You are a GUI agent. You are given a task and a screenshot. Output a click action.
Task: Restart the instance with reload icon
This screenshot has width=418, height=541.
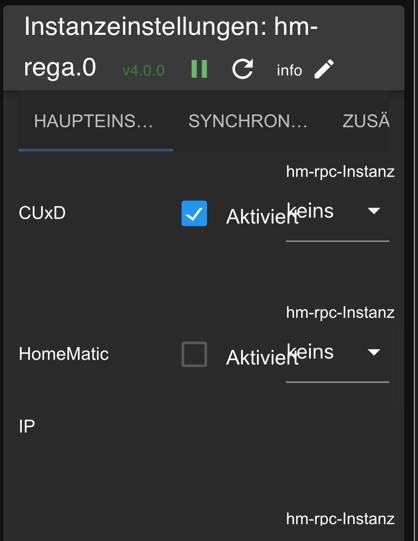pyautogui.click(x=242, y=69)
